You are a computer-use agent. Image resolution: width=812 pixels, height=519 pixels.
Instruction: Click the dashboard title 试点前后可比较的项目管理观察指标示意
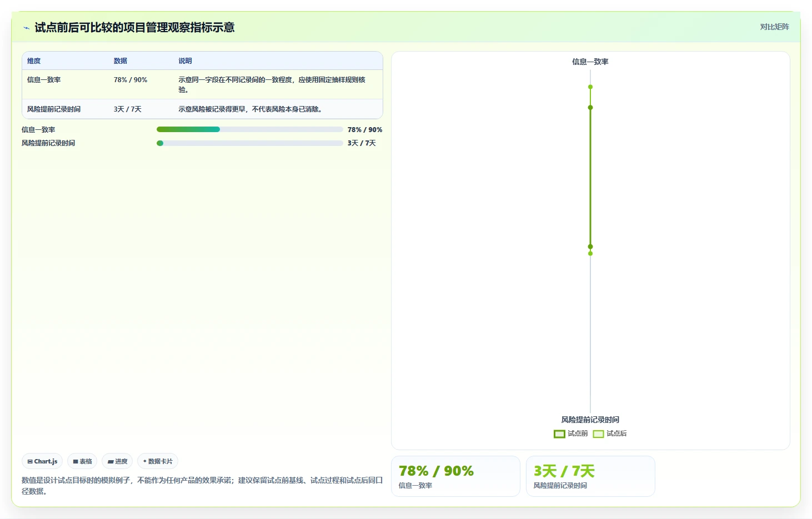[x=134, y=27]
